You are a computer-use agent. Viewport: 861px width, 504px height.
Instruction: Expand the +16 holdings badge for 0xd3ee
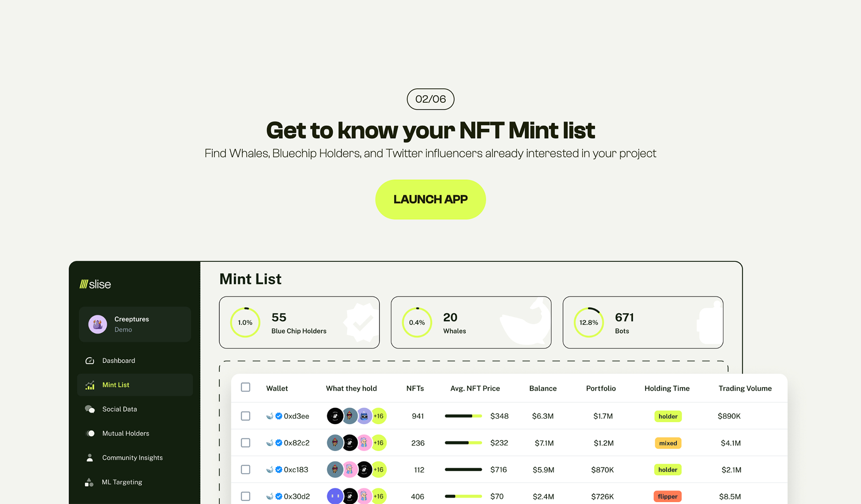(378, 416)
